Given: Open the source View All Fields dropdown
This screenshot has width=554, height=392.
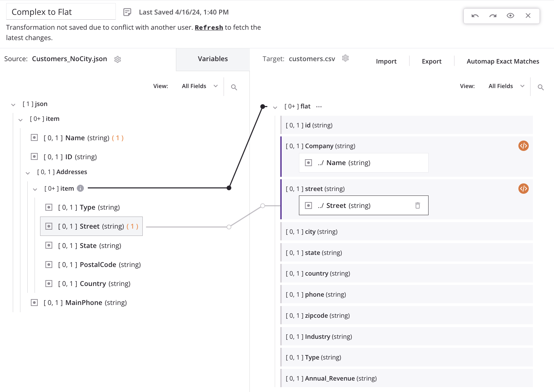Looking at the screenshot, I should tap(199, 86).
